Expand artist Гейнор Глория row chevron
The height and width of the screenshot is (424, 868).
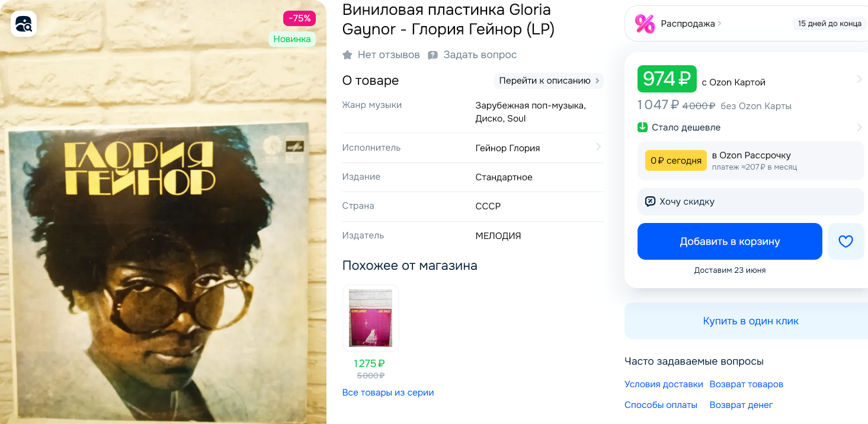(x=598, y=146)
